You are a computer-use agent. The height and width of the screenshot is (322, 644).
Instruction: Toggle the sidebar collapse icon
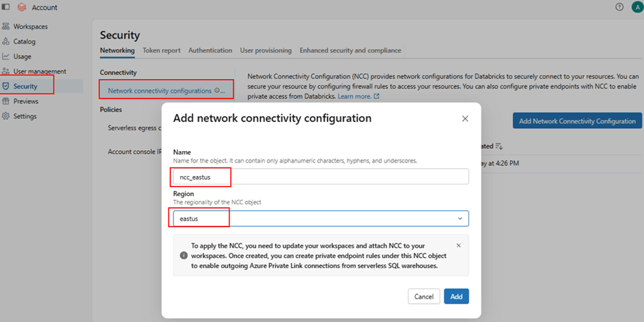(6, 7)
